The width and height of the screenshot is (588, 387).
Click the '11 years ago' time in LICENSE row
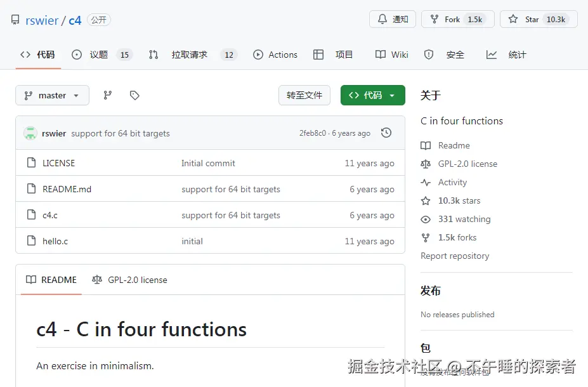pos(369,163)
